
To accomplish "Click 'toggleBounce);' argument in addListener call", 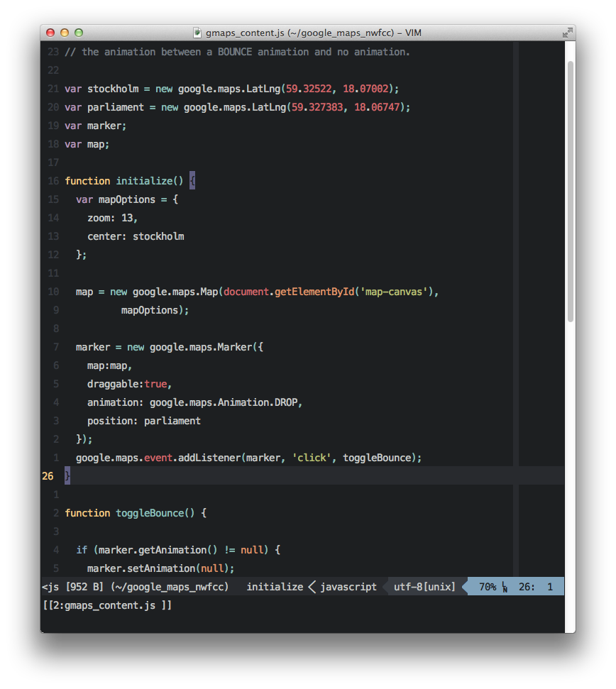I will [383, 458].
